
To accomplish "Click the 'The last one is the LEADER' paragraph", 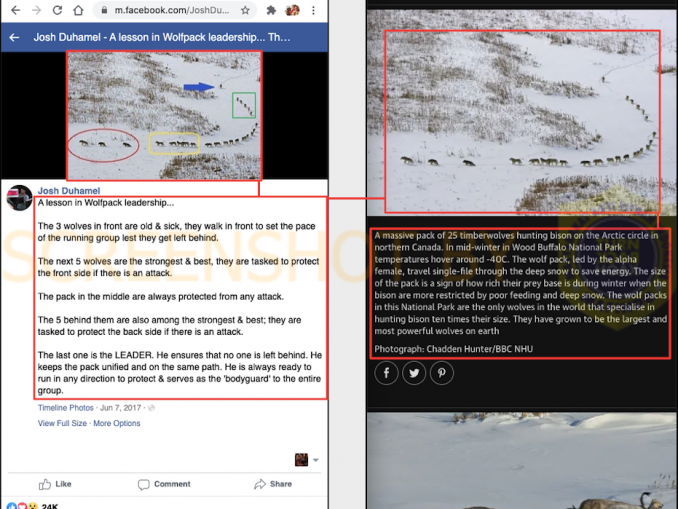I will tap(179, 373).
